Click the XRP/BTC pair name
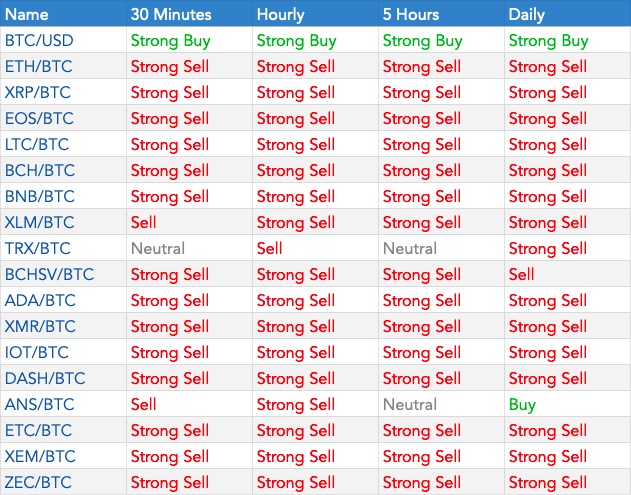631x495 pixels. pos(38,93)
